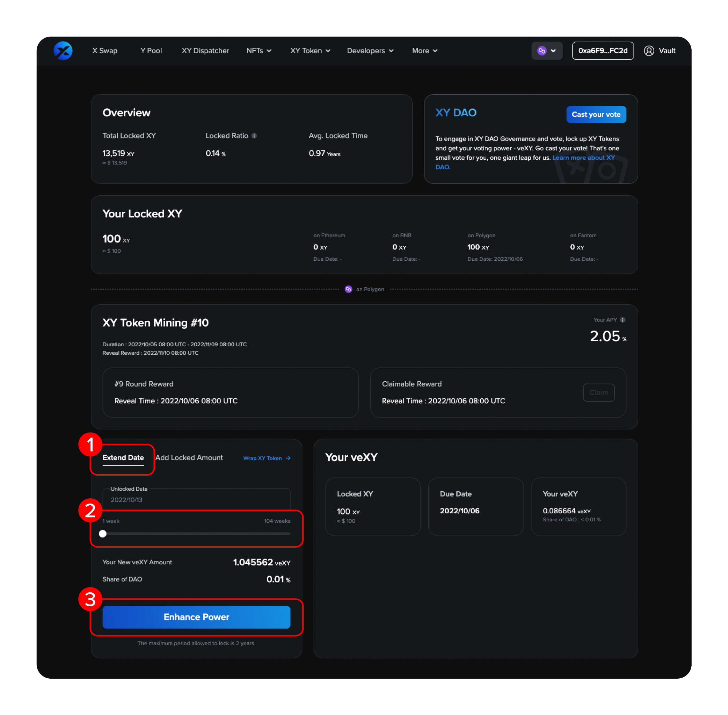
Task: Navigate to X Swap
Action: 105,51
